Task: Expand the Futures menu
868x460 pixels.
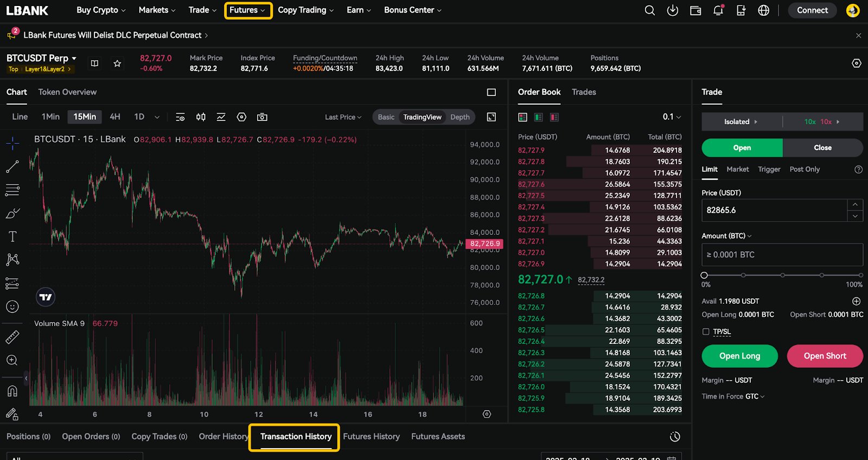Action: point(247,10)
